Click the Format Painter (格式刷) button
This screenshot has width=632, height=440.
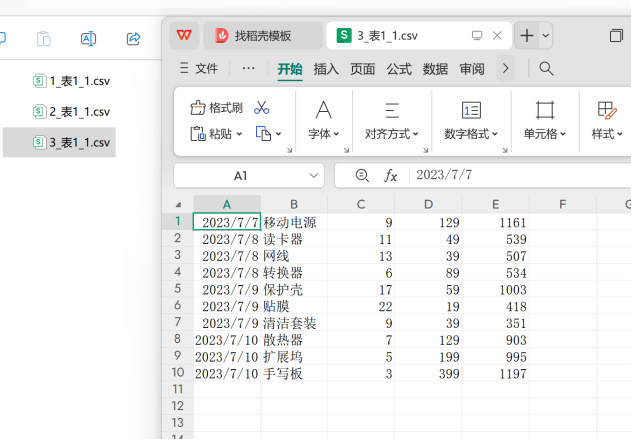tap(217, 108)
